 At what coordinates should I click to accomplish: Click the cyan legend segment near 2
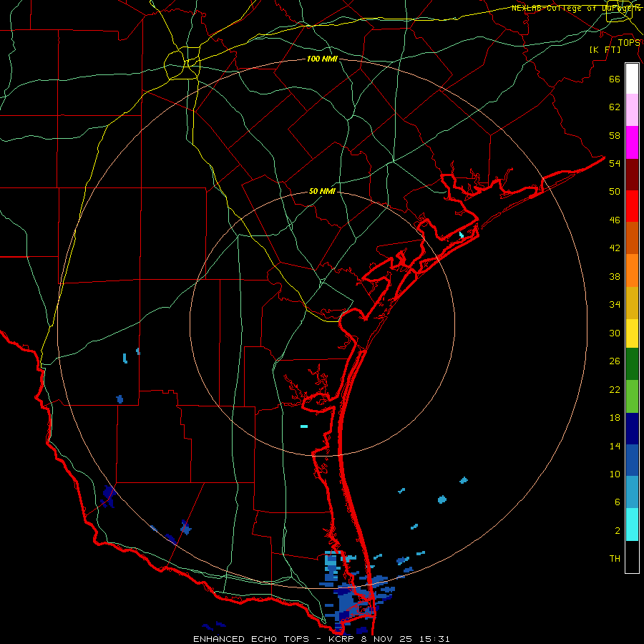pyautogui.click(x=632, y=525)
